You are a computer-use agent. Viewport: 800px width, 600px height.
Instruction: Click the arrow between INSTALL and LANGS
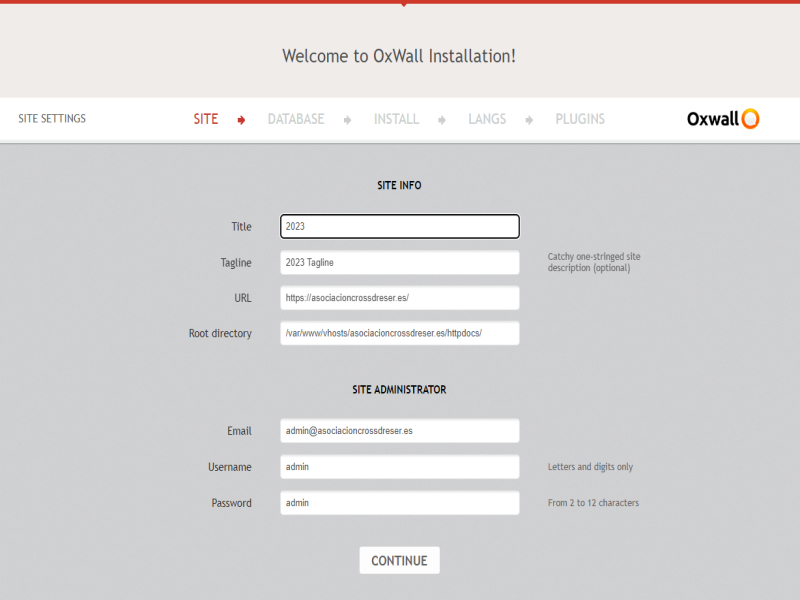(x=442, y=120)
